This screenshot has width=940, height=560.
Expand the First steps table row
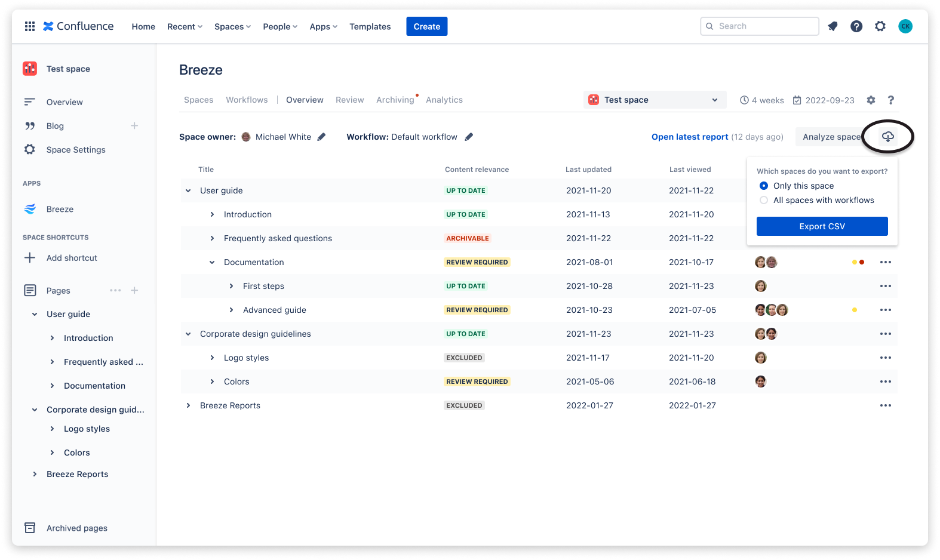tap(231, 286)
